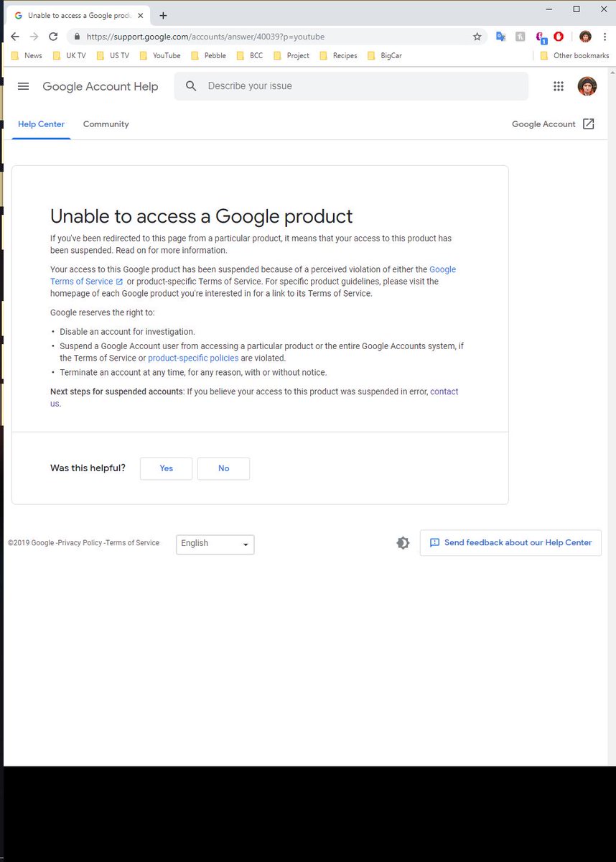
Task: Open the Terms of Service footer link
Action: pyautogui.click(x=133, y=543)
